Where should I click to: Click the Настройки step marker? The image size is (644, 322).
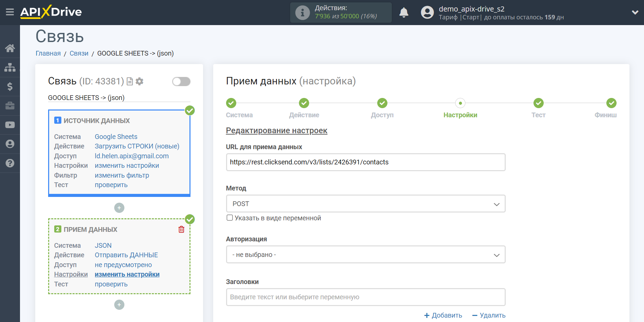(460, 103)
